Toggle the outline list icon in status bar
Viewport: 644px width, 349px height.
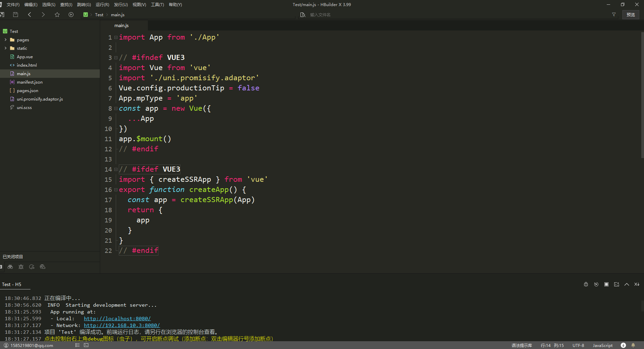click(x=77, y=345)
